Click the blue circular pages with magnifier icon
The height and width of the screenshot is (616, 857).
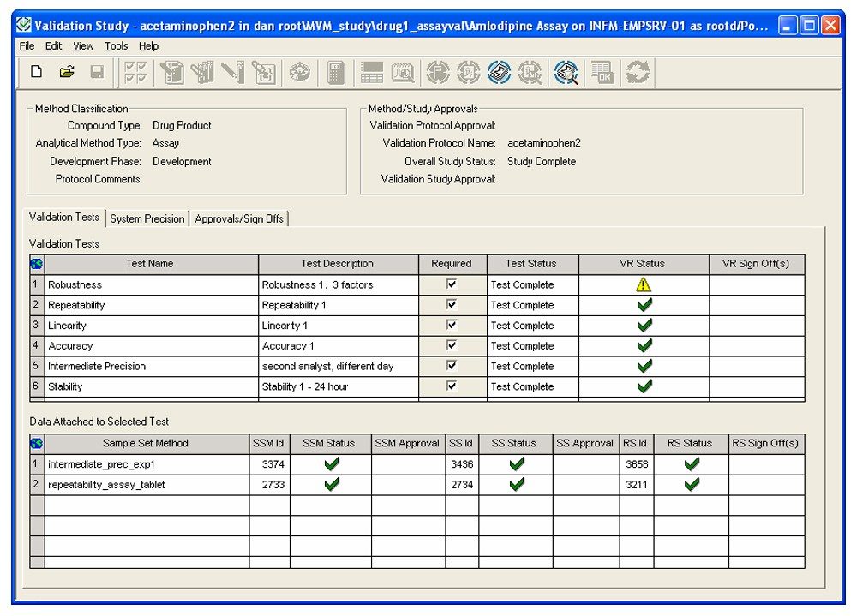pos(566,72)
